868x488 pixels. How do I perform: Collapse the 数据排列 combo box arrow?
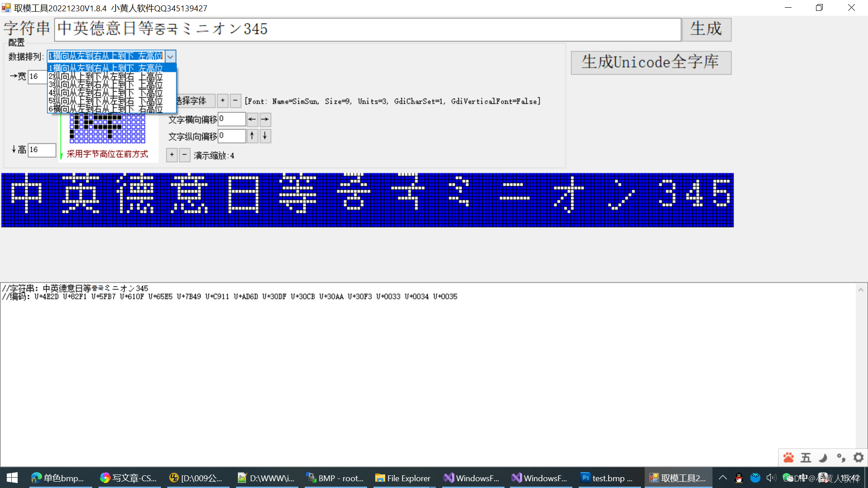pyautogui.click(x=170, y=56)
